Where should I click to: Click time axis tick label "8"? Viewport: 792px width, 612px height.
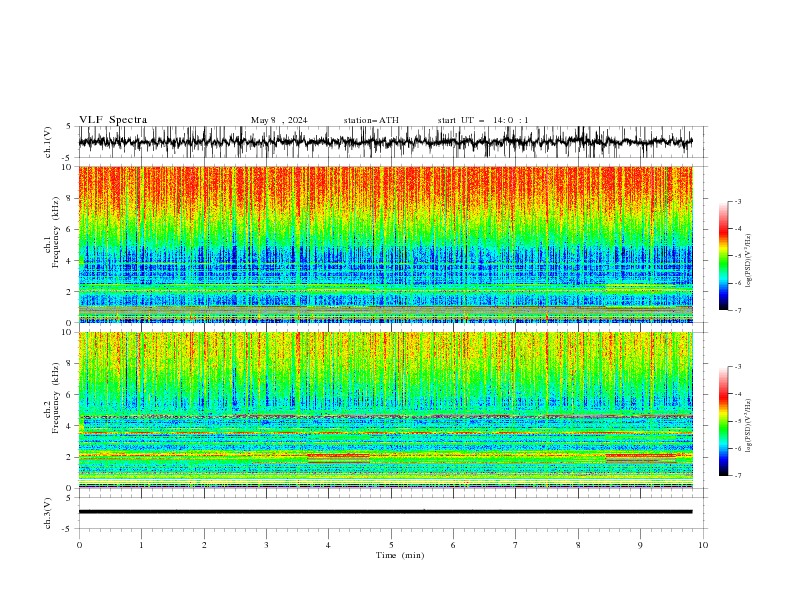pos(578,545)
